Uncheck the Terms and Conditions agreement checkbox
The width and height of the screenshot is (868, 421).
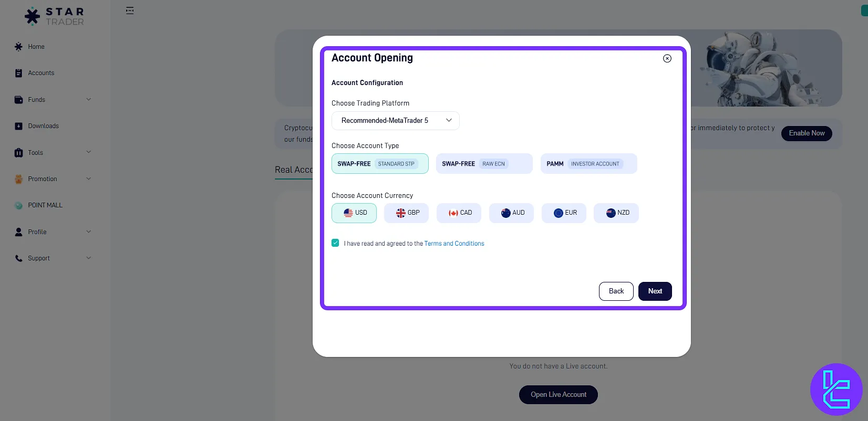(335, 243)
